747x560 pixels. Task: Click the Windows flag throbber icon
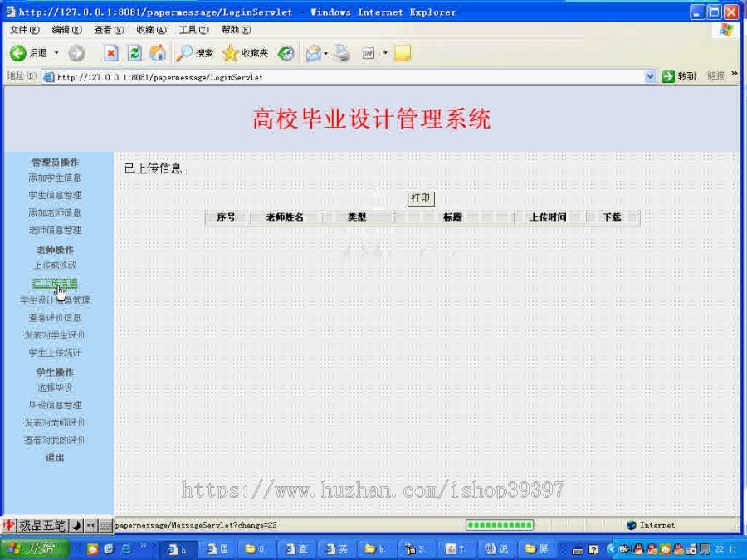point(726,30)
